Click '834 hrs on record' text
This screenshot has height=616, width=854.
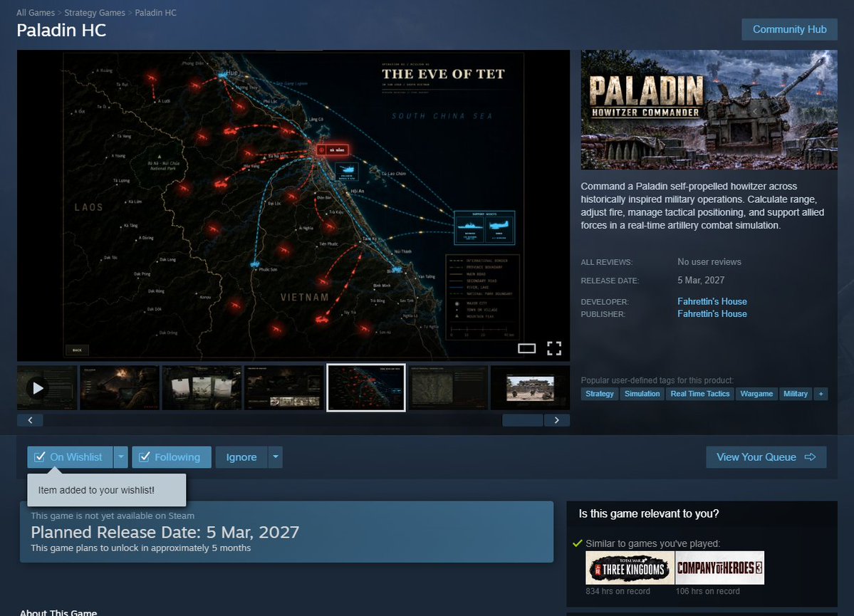(618, 592)
